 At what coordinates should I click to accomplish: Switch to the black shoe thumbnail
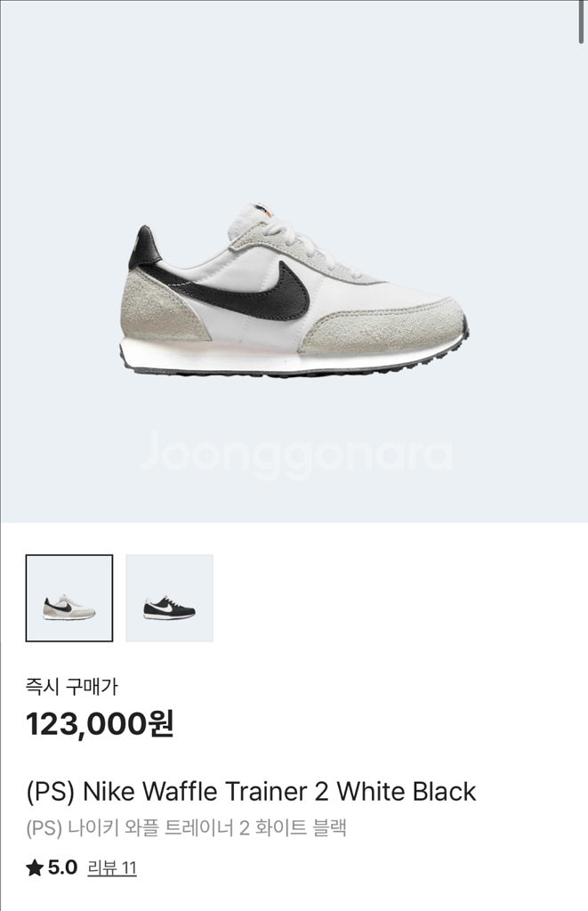tap(170, 598)
